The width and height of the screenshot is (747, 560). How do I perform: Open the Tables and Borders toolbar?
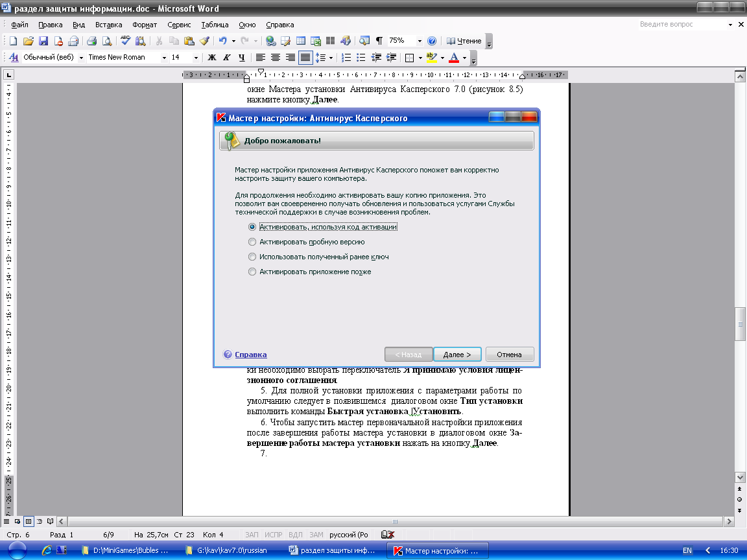click(285, 41)
